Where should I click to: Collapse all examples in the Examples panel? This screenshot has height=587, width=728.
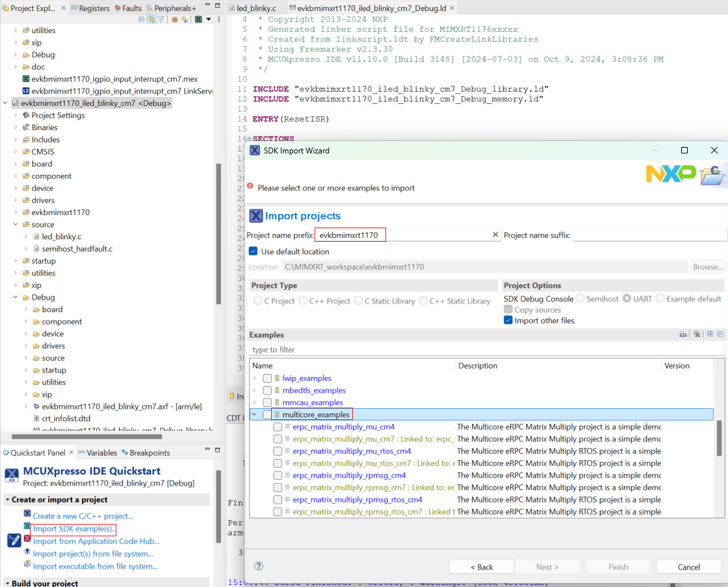pos(720,333)
